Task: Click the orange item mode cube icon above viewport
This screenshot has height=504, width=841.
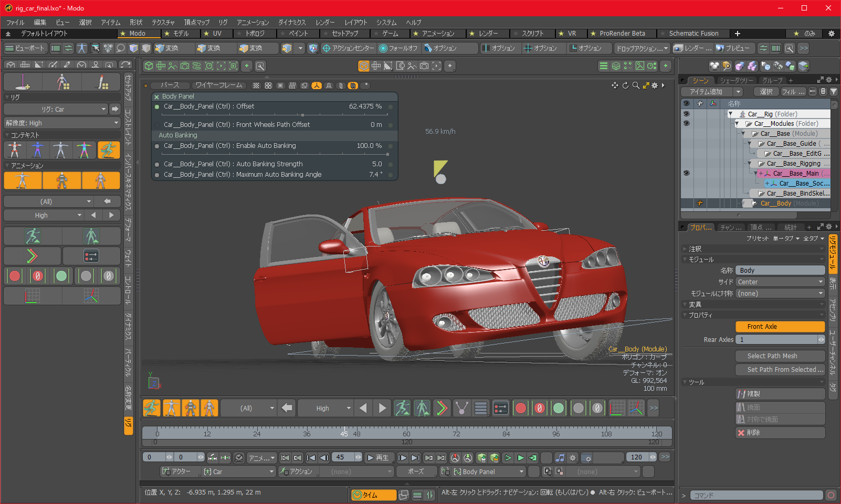Action: 364,66
